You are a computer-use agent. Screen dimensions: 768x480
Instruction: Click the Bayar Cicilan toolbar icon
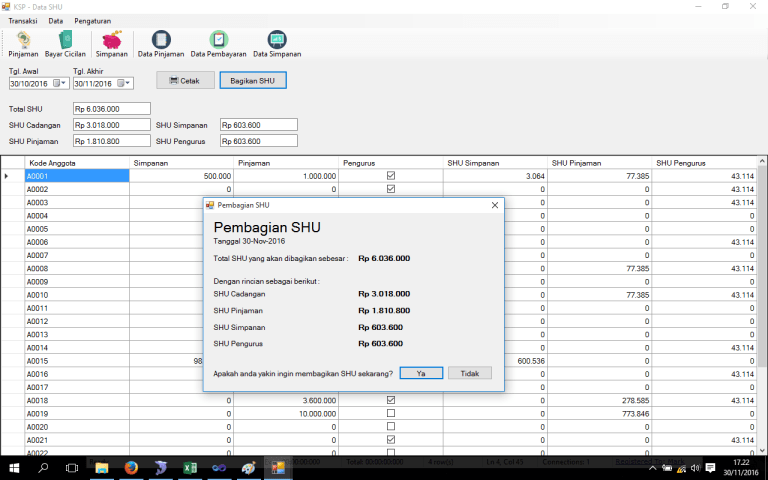pyautogui.click(x=66, y=44)
